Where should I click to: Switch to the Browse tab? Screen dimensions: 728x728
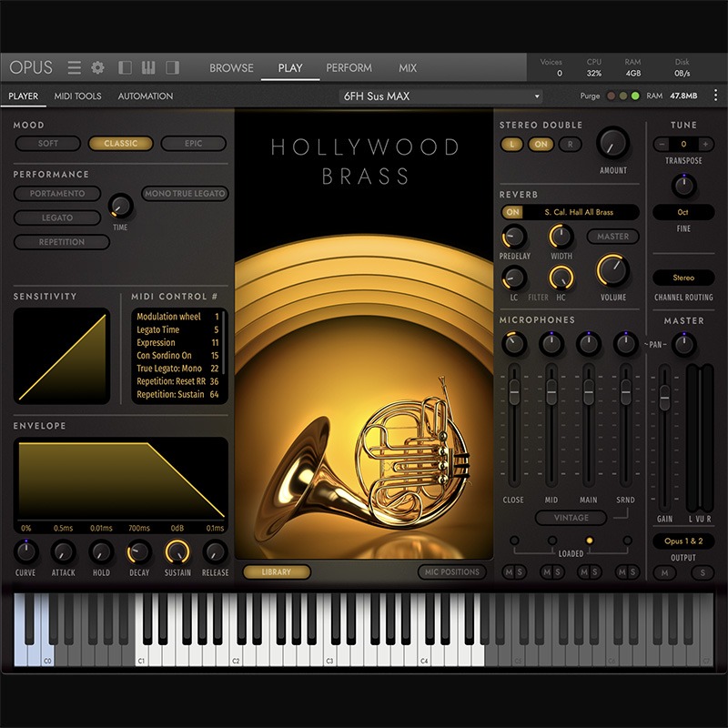click(231, 67)
